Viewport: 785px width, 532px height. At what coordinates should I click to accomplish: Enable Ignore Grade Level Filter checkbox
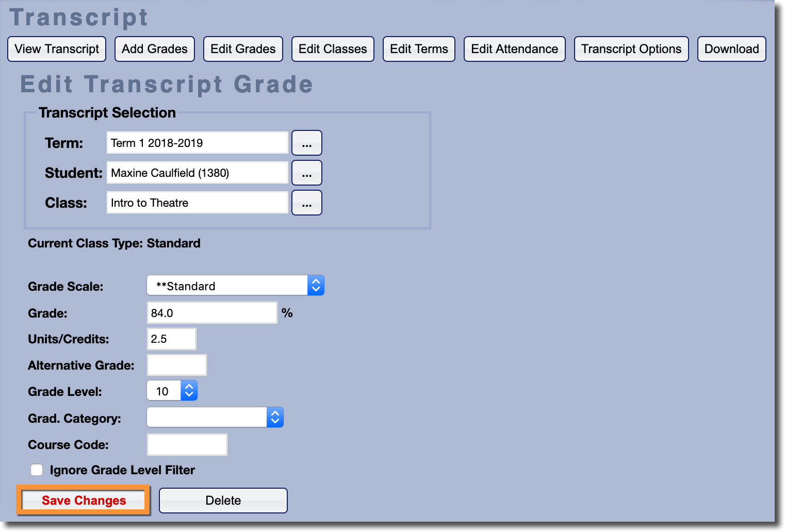click(37, 470)
